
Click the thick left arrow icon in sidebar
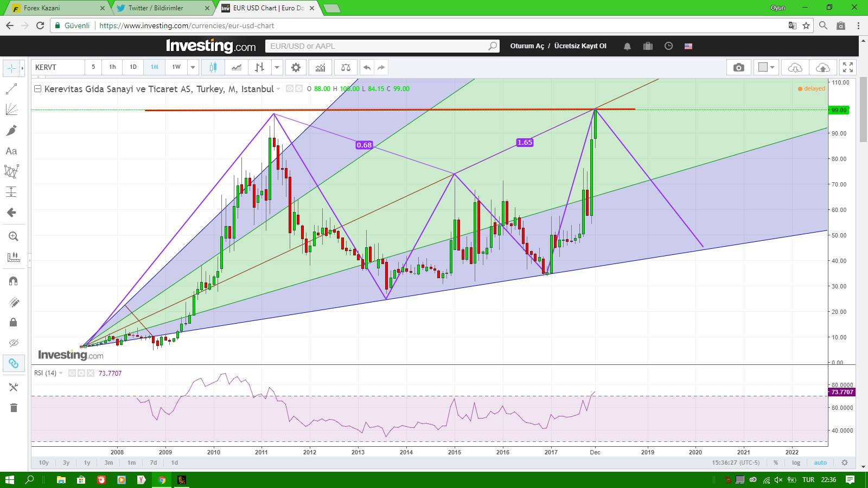11,213
